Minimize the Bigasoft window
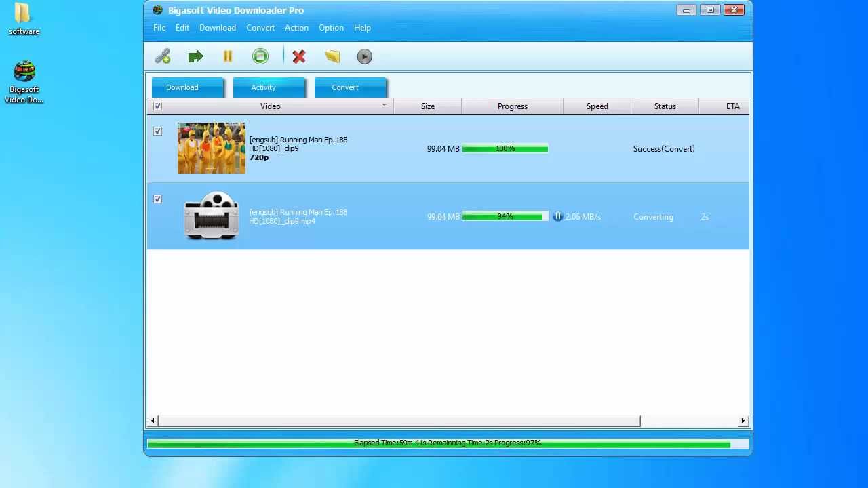868x488 pixels. pyautogui.click(x=686, y=10)
